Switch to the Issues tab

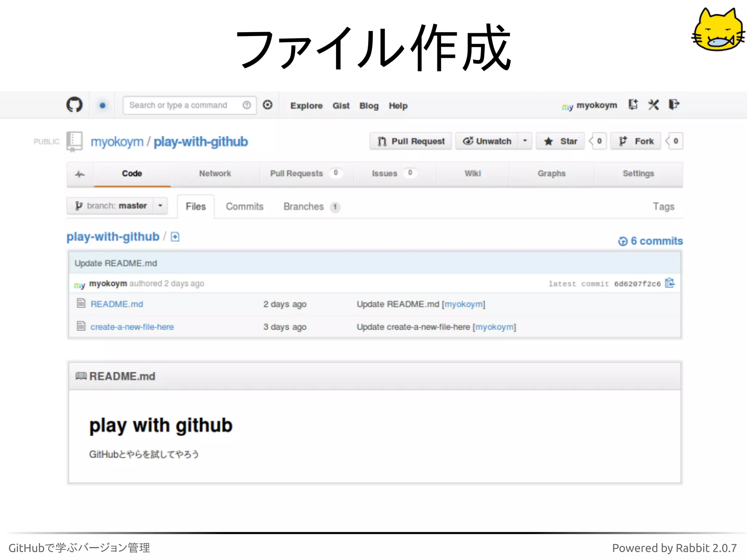[x=395, y=174]
